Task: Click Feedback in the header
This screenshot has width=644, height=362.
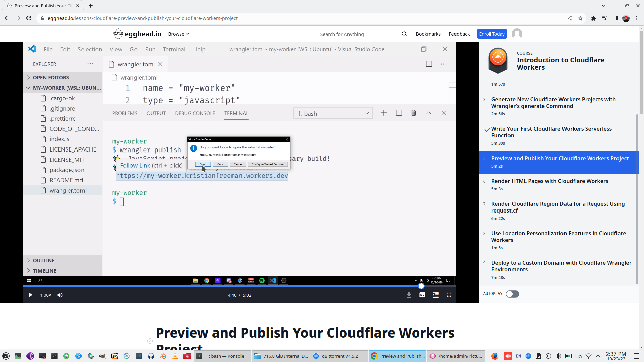Action: (459, 34)
